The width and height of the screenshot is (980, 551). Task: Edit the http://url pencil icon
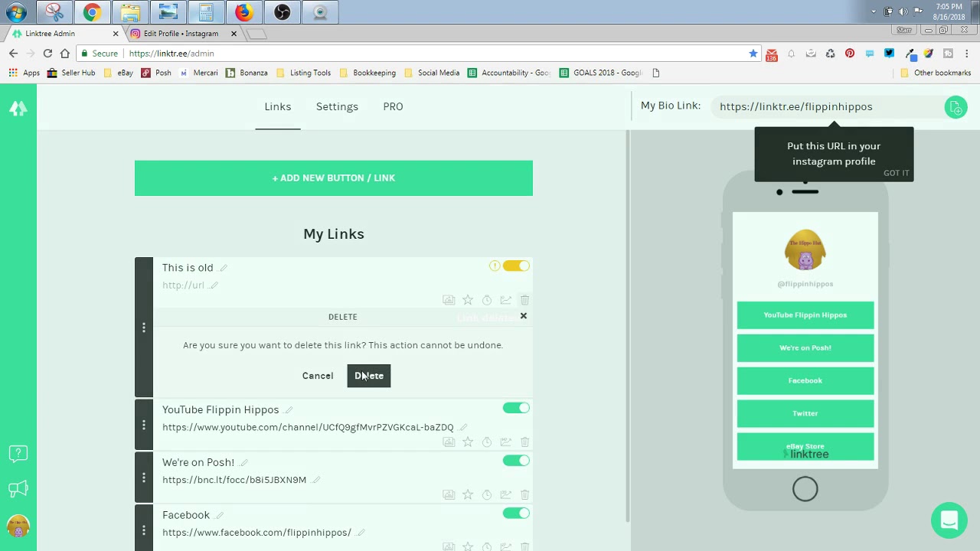click(x=214, y=285)
